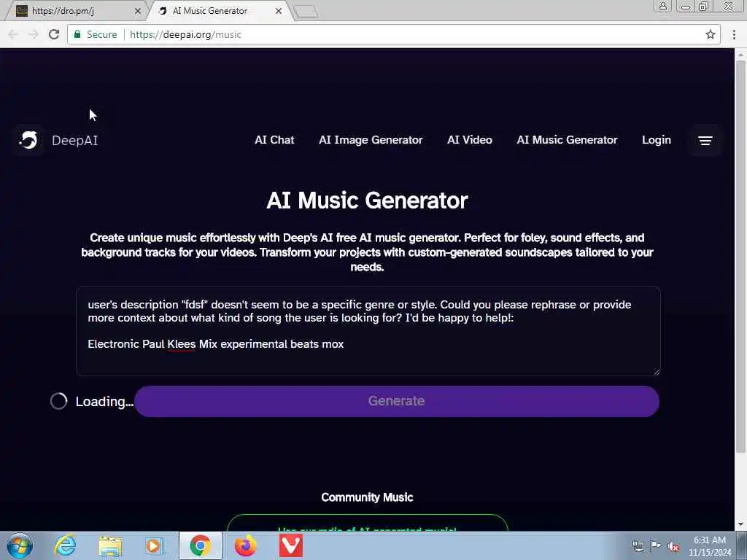Click the DeepAI brand text
Image resolution: width=747 pixels, height=560 pixels.
tap(75, 141)
